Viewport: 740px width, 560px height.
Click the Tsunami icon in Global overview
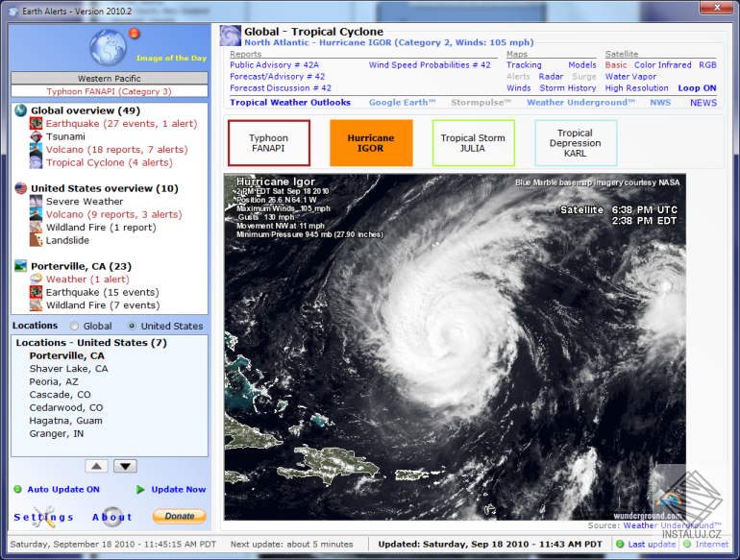(x=37, y=136)
